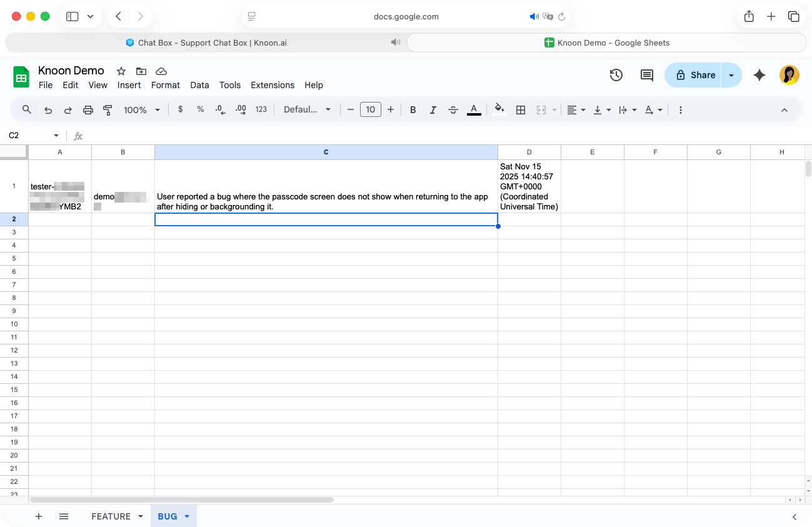Collapse the formatting toolbar

(784, 109)
